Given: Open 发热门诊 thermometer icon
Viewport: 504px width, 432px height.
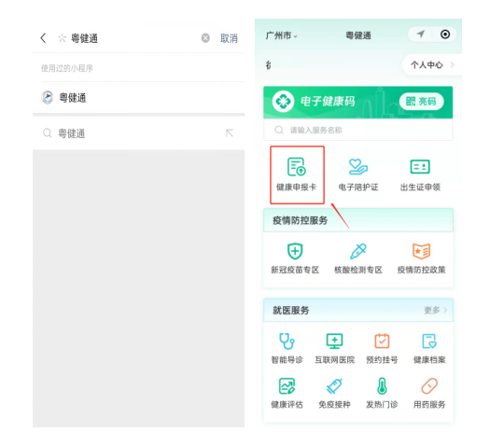Looking at the screenshot, I should point(382,393).
